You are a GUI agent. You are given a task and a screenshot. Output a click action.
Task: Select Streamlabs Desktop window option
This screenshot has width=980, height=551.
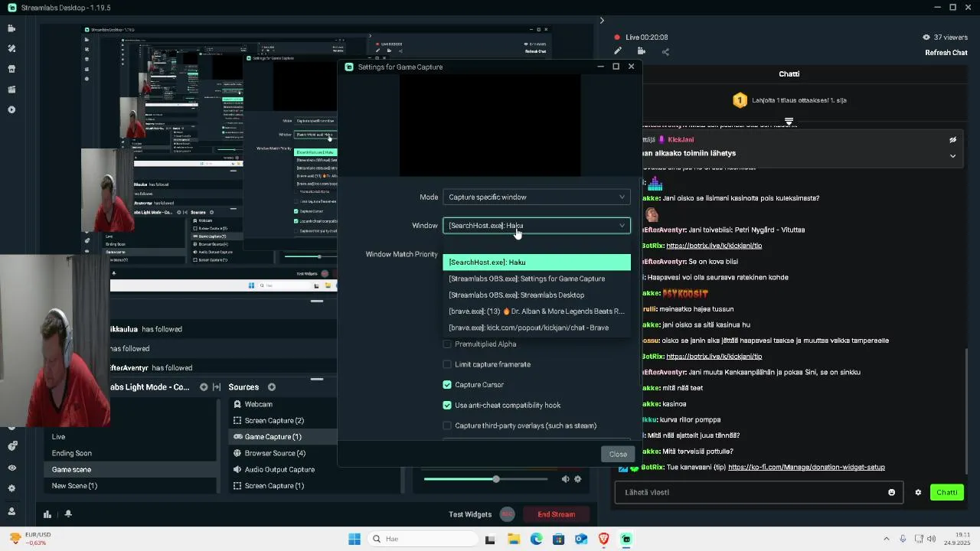point(537,295)
